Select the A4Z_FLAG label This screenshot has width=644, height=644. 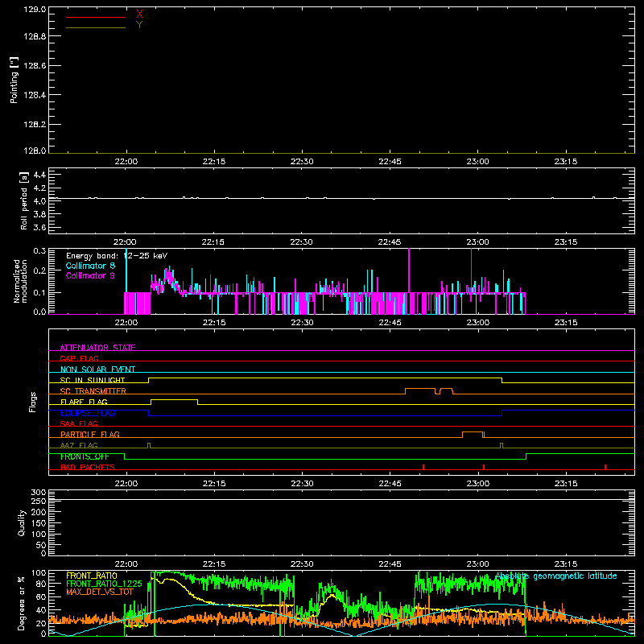pos(79,445)
